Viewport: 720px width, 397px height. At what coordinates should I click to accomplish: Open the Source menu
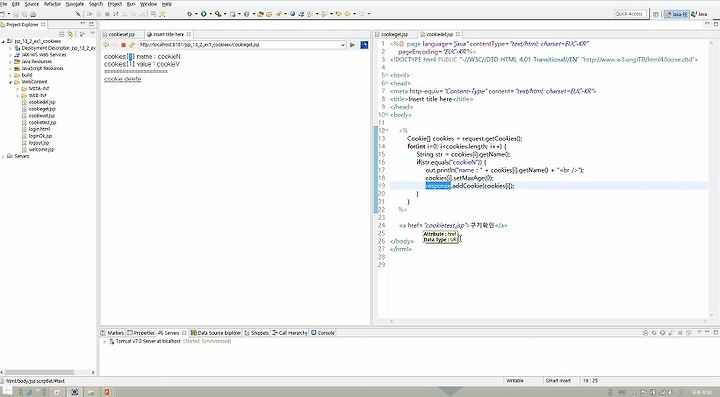click(x=32, y=4)
